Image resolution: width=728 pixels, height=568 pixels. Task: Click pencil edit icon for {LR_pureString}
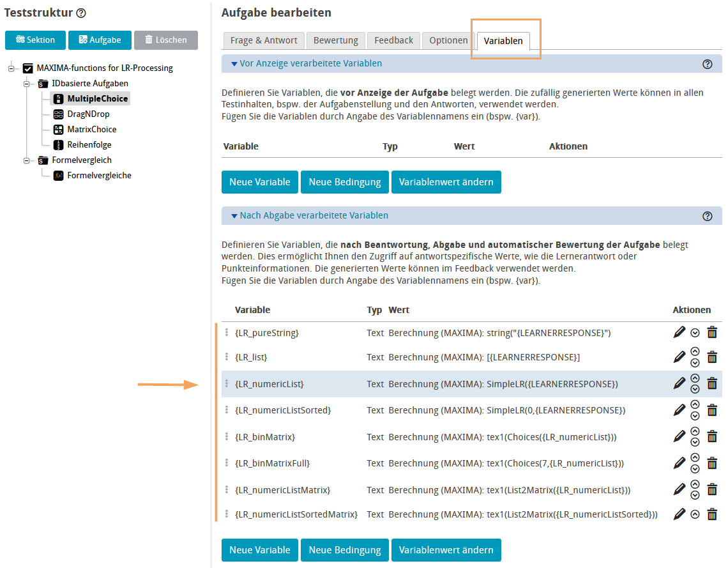click(679, 332)
